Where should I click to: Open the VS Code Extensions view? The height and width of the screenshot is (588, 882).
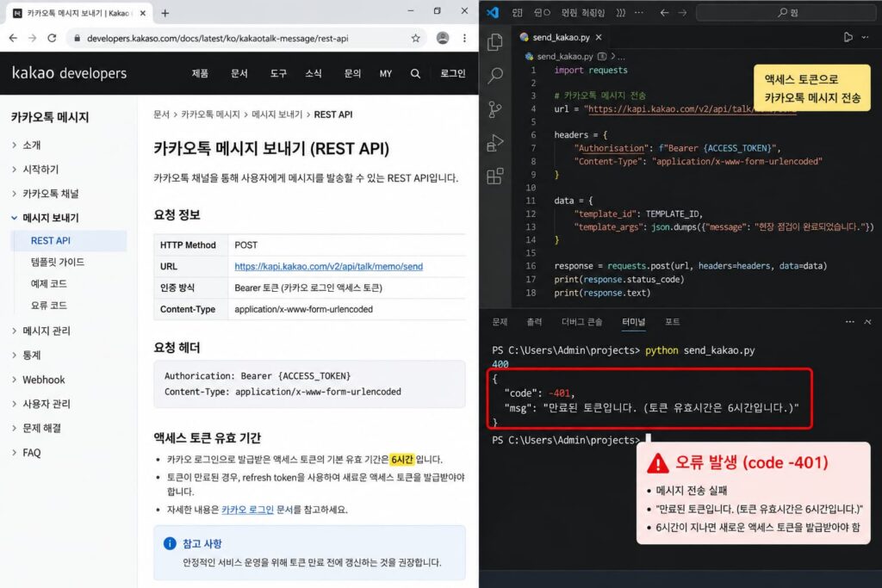pos(495,176)
